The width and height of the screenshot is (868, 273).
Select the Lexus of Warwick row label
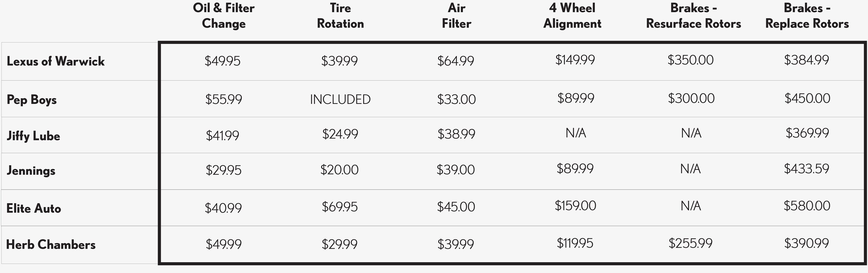tap(56, 61)
